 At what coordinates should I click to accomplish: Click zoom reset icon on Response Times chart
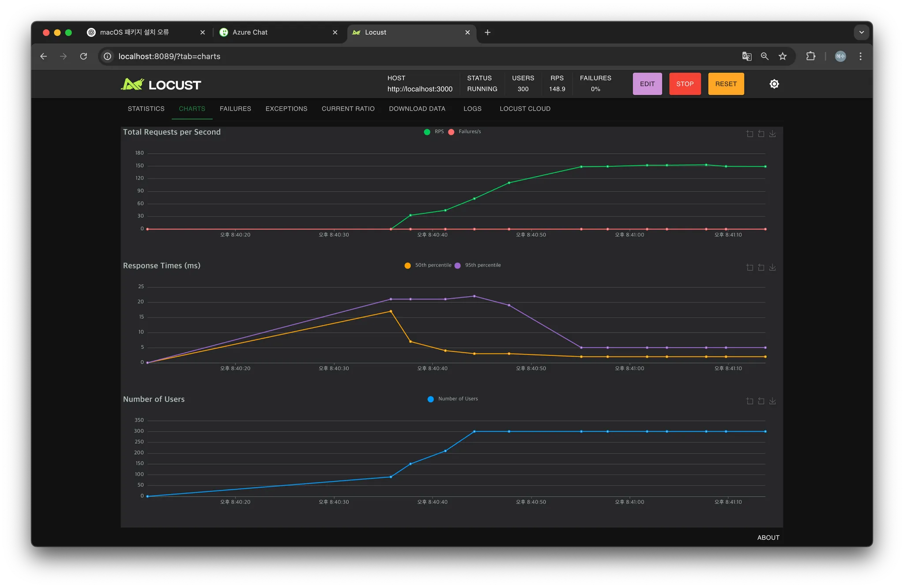[761, 268]
